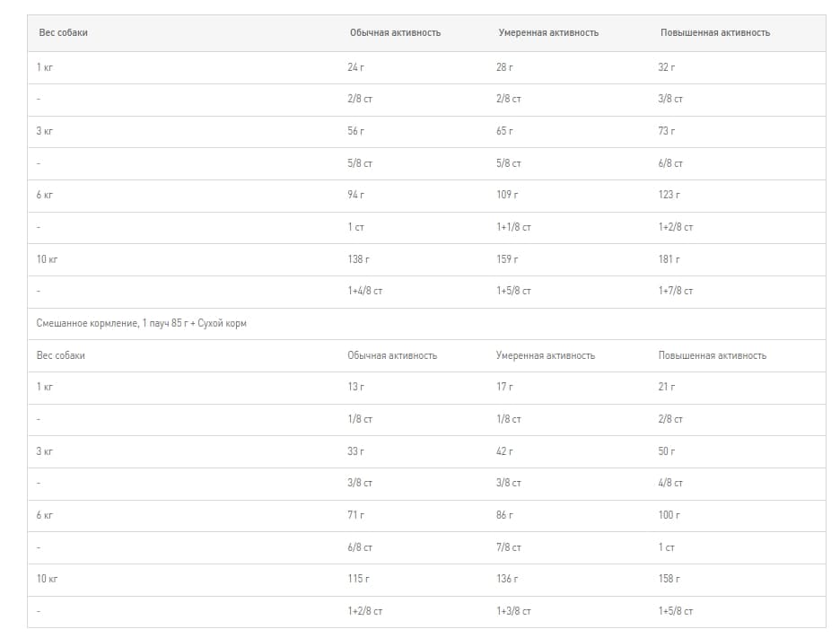Click the 32 г value
Viewport: 840px width, 638px height.
[x=666, y=67]
